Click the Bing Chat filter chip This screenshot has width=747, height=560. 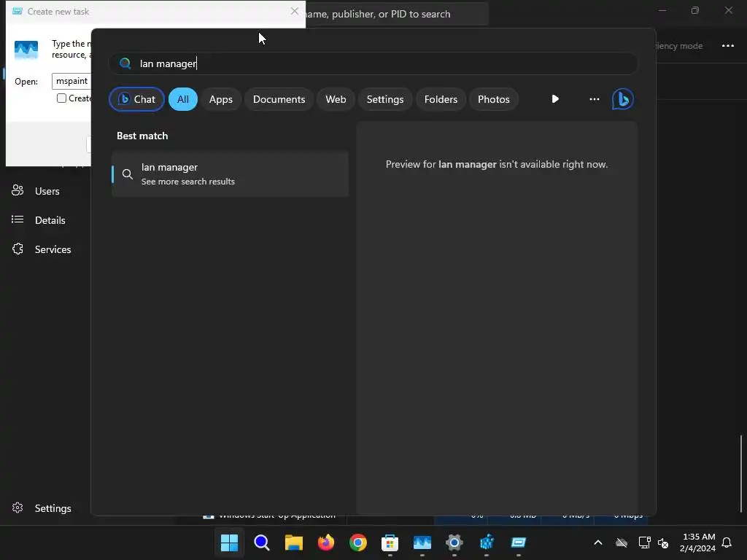coord(136,99)
